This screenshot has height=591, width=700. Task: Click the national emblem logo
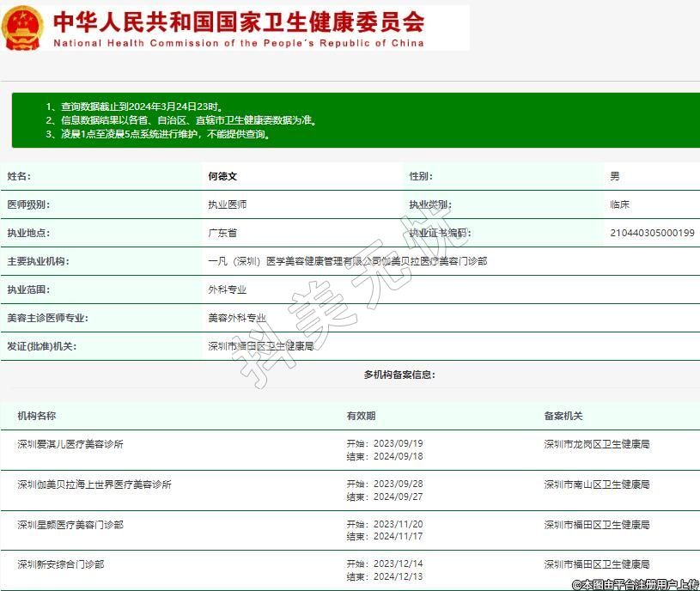tap(22, 28)
